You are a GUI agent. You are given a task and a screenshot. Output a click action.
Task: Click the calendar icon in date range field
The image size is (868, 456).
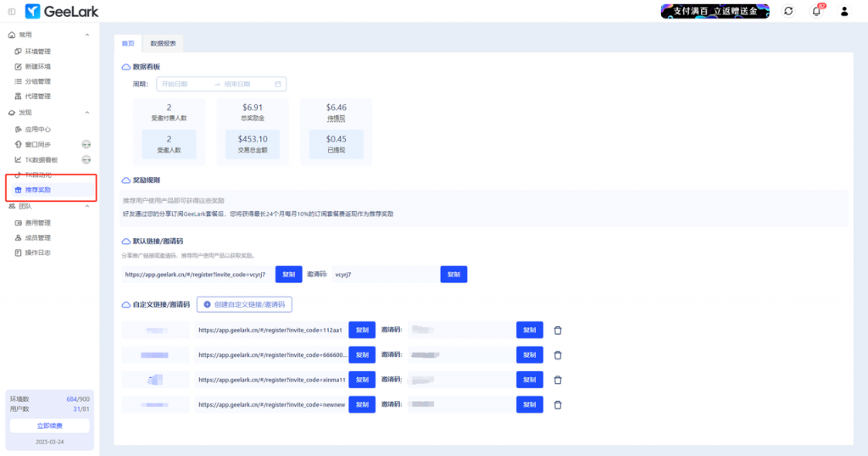278,84
